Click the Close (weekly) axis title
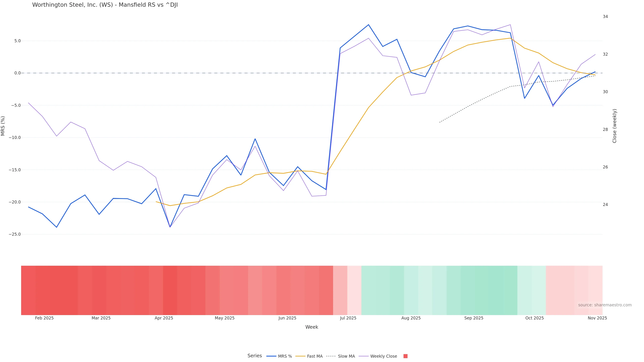Viewport: 644px width, 362px height. (614, 126)
